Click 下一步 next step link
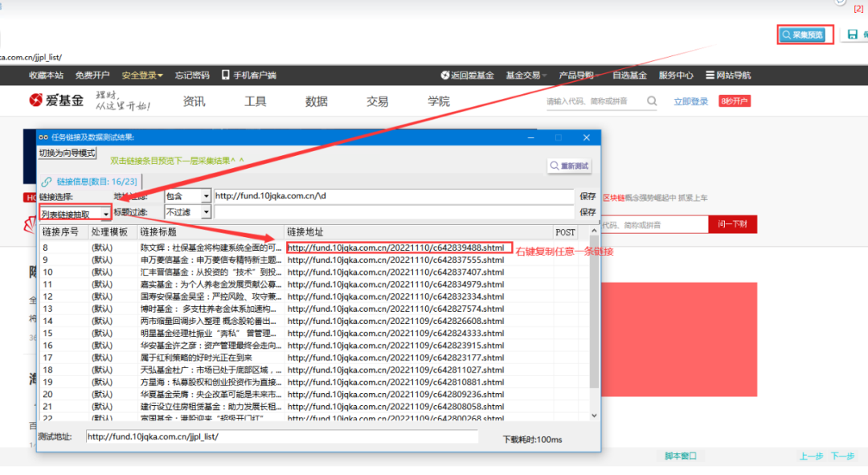 pyautogui.click(x=842, y=456)
